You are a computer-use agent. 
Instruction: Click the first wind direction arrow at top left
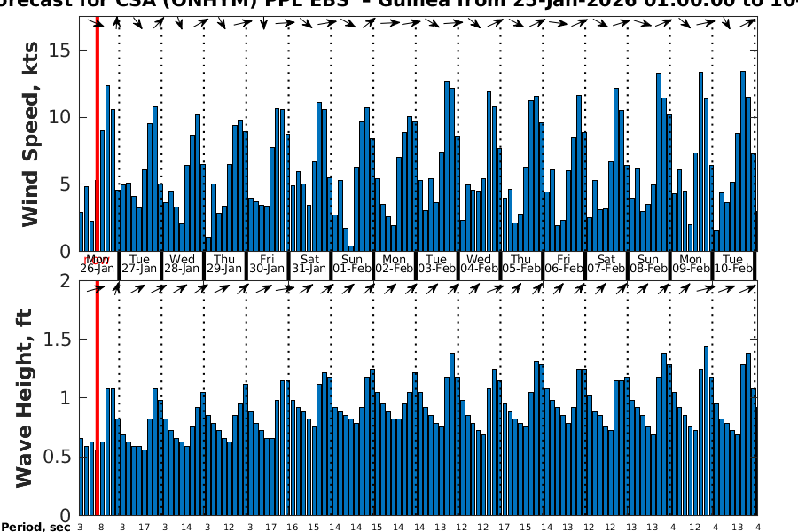coord(98,23)
